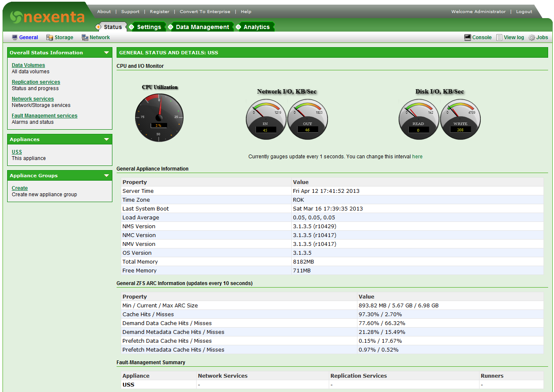
Task: Open the Jobs link
Action: pos(542,37)
